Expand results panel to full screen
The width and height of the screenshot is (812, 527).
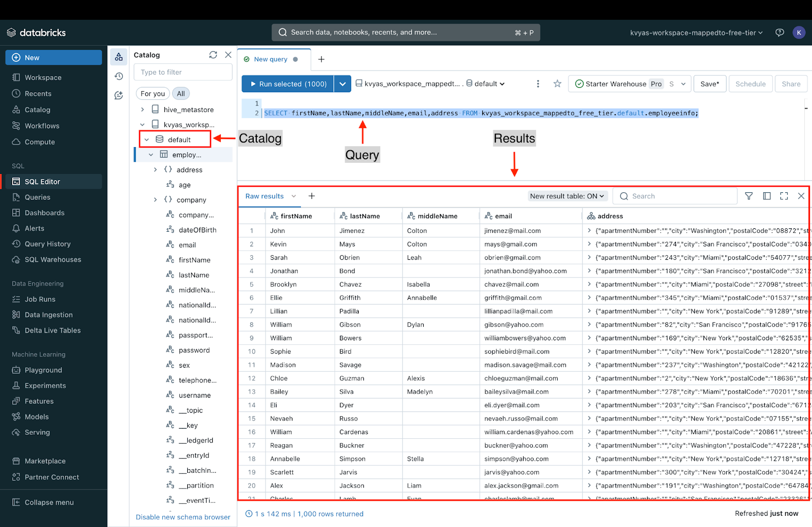click(x=784, y=196)
